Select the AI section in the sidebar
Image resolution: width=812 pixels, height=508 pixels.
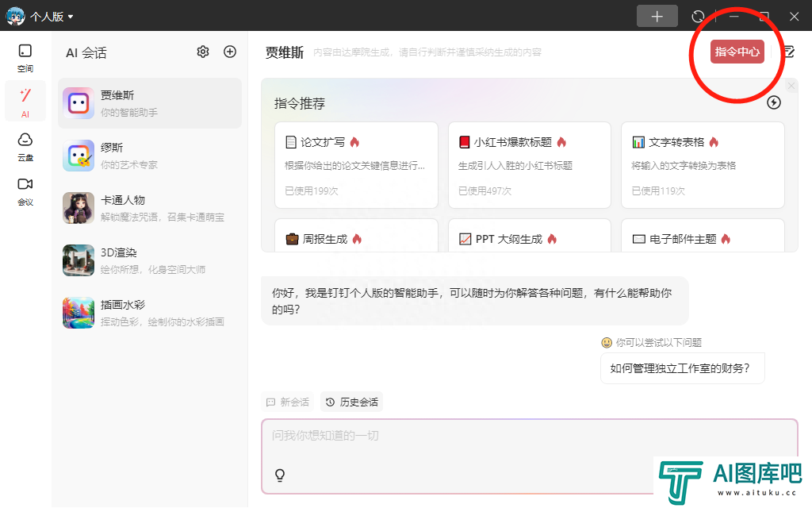click(x=25, y=101)
